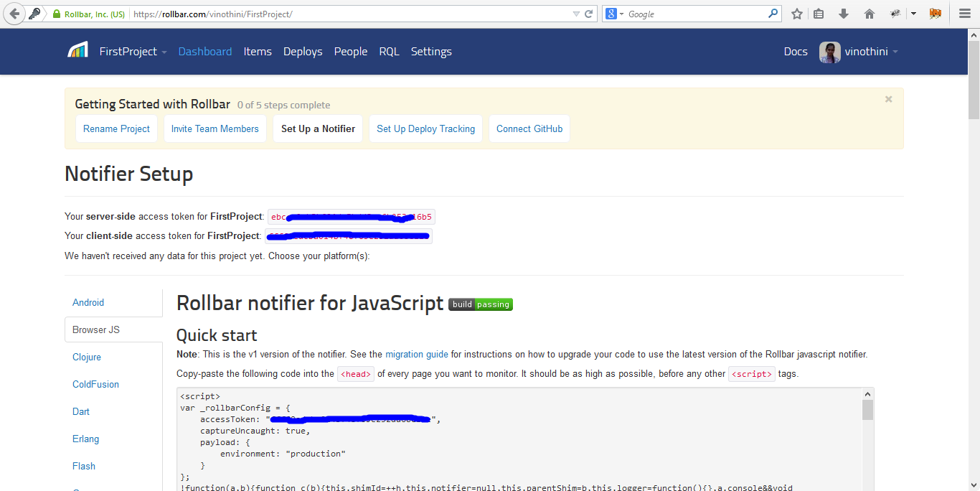Viewport: 980px width, 491px height.
Task: Click the Set Up a Notifier button
Action: [x=318, y=128]
